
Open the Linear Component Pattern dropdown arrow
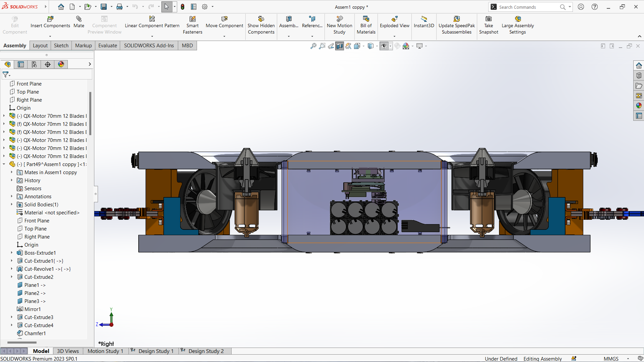pos(152,36)
